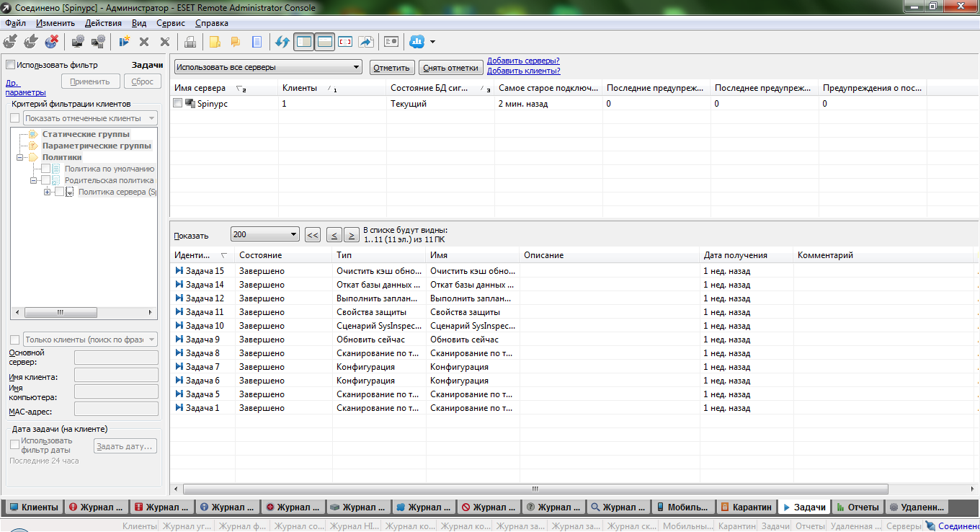
Task: Click the orange chat bubbles toolbar icon
Action: click(x=235, y=42)
